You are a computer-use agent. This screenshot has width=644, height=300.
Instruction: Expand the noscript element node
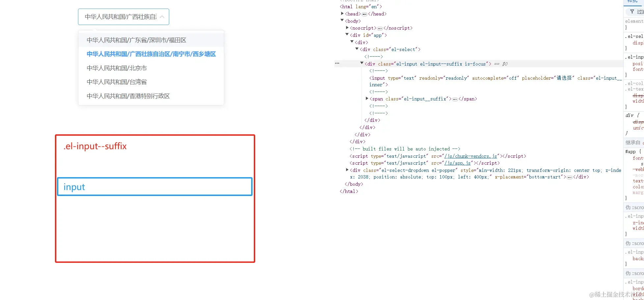(347, 28)
